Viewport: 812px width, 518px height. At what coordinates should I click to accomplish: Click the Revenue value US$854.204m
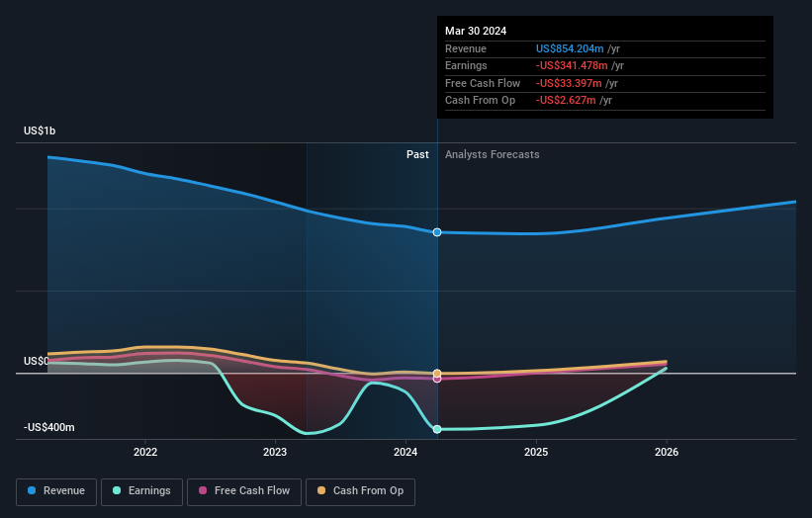point(570,48)
